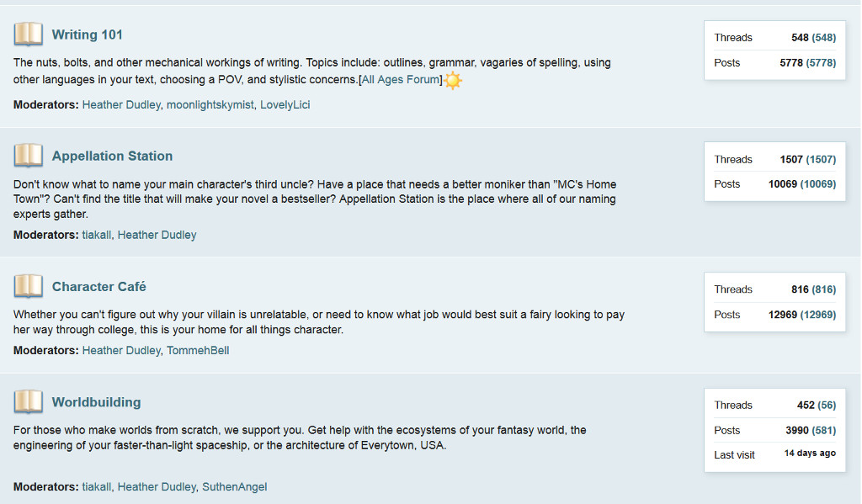Open the Writing 101 forum
The height and width of the screenshot is (504, 862).
pyautogui.click(x=87, y=34)
